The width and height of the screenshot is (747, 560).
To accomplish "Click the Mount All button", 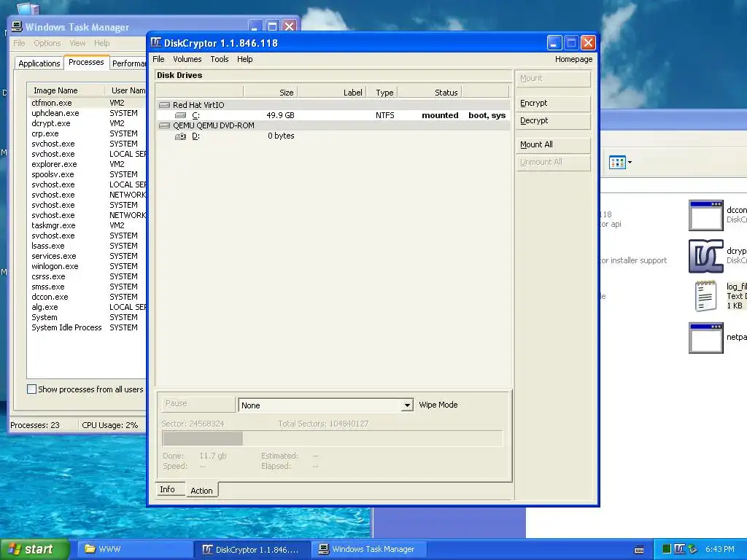I will [x=553, y=145].
